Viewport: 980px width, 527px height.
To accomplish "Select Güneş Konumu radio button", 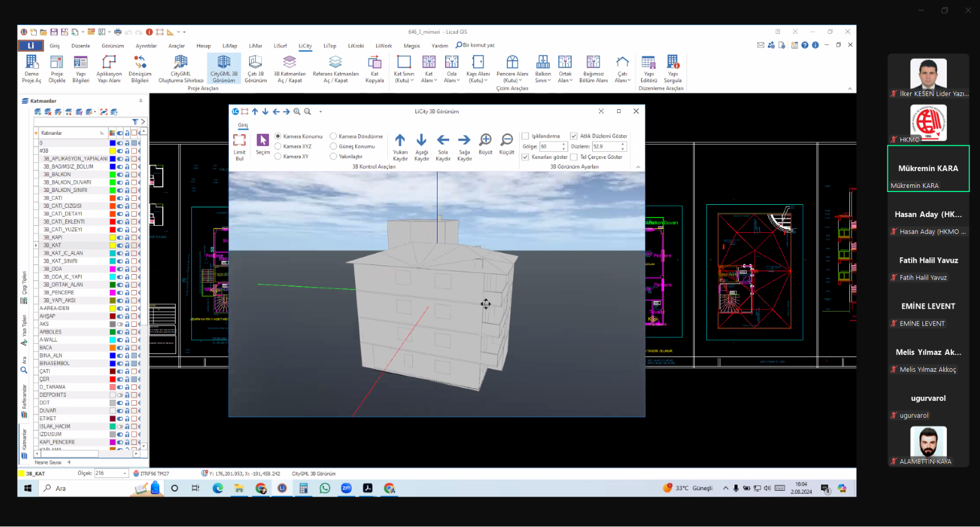I will (x=333, y=146).
